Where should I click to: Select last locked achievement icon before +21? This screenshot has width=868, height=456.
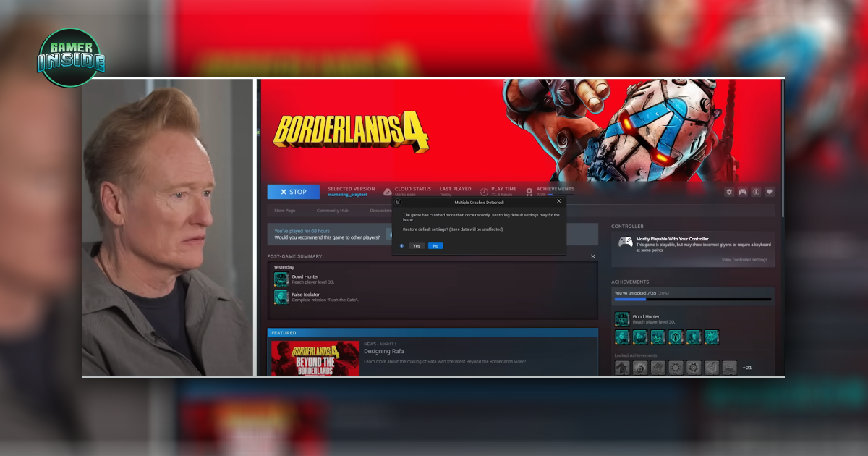729,368
